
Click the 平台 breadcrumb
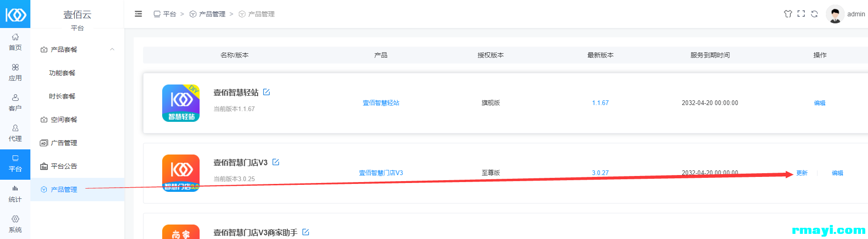[165, 14]
